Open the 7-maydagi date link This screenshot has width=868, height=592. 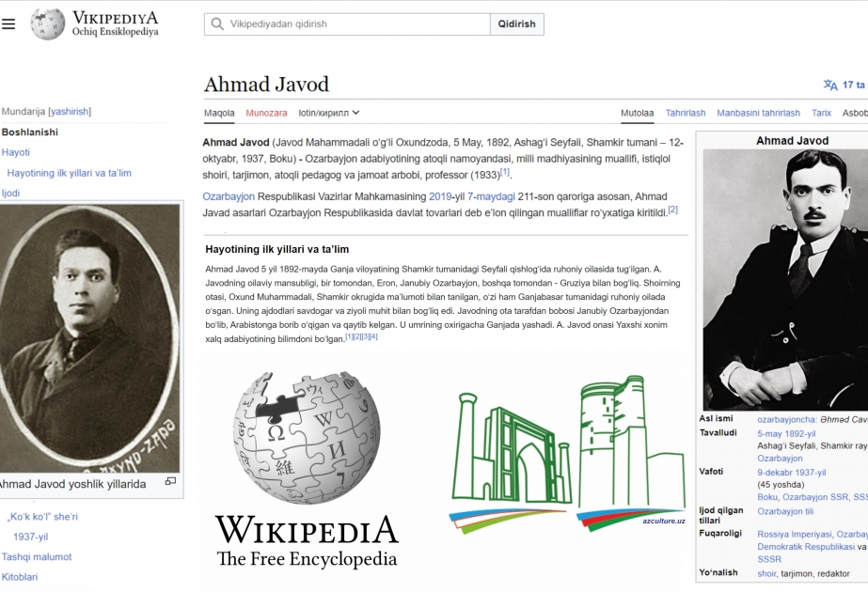[x=491, y=196]
